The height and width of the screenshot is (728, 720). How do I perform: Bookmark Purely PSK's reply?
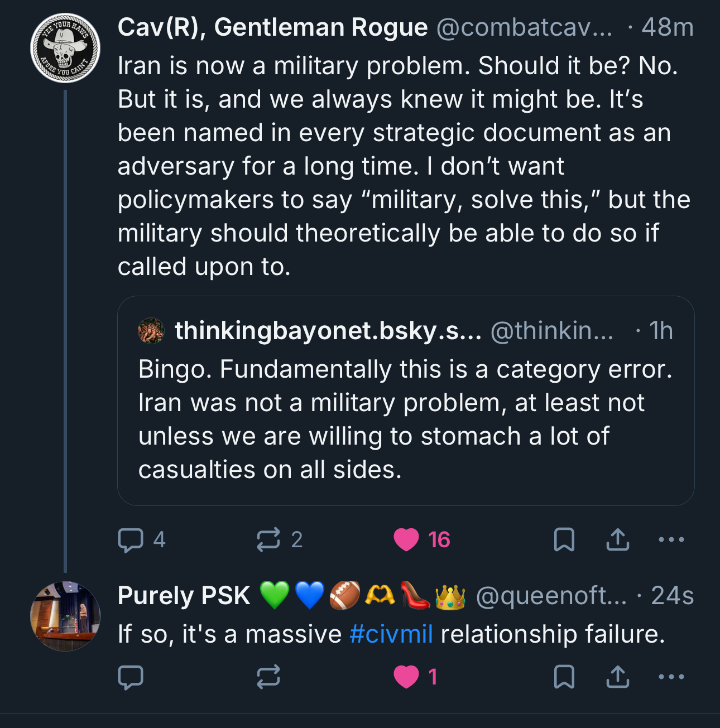tap(564, 677)
